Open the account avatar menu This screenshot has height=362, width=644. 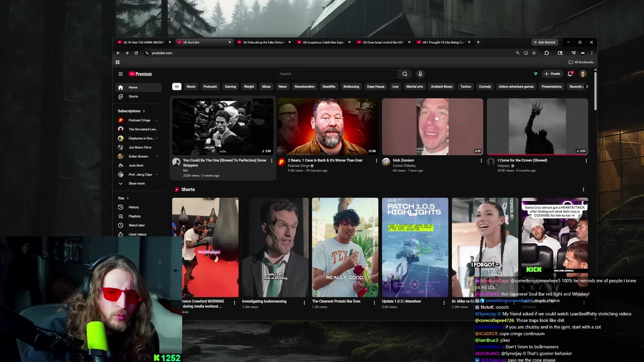tap(583, 74)
